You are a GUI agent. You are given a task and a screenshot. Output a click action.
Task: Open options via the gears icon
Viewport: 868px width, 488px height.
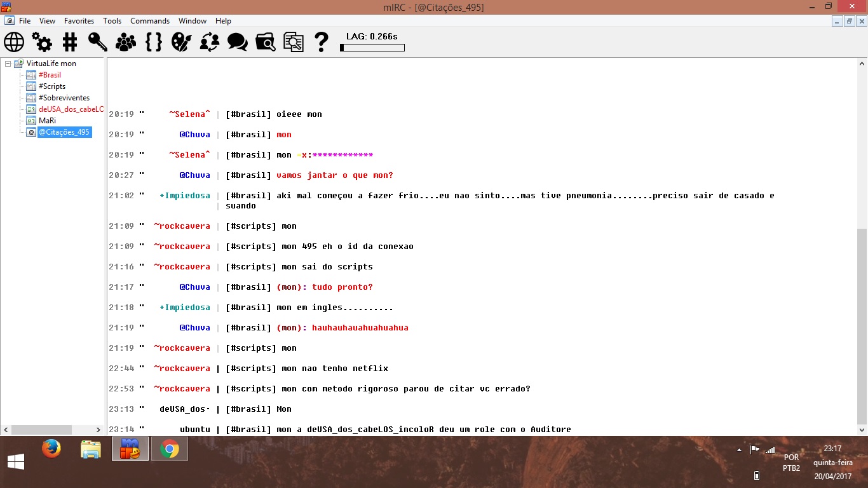click(x=42, y=42)
